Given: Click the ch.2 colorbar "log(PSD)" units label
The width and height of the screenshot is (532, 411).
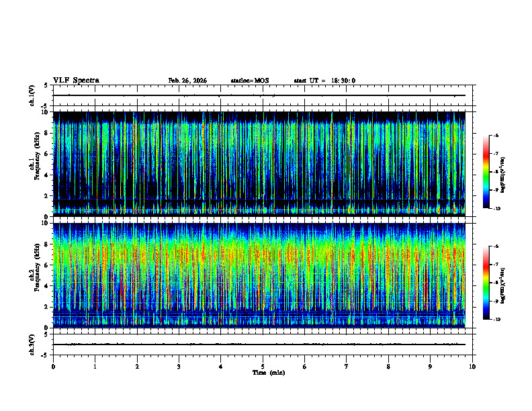Looking at the screenshot, I should 503,285.
